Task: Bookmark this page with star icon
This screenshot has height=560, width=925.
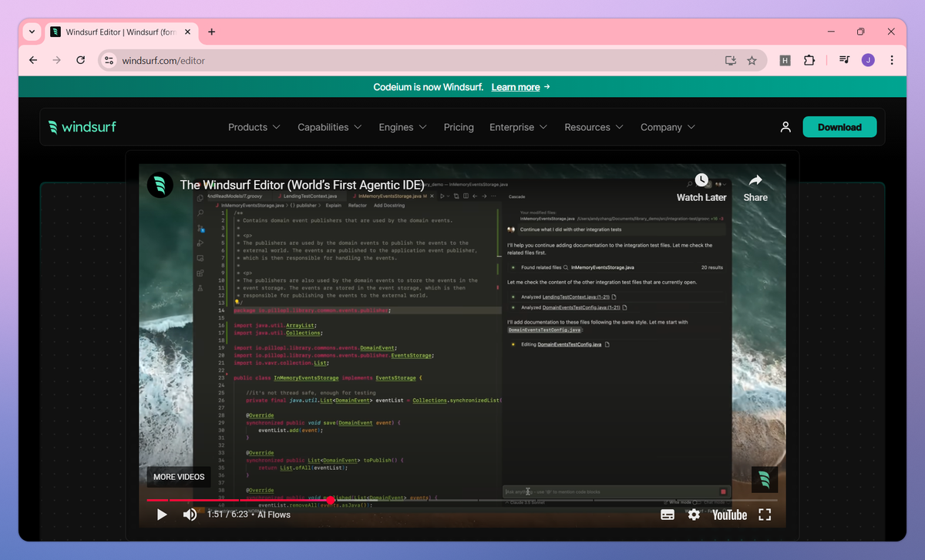Action: click(752, 60)
